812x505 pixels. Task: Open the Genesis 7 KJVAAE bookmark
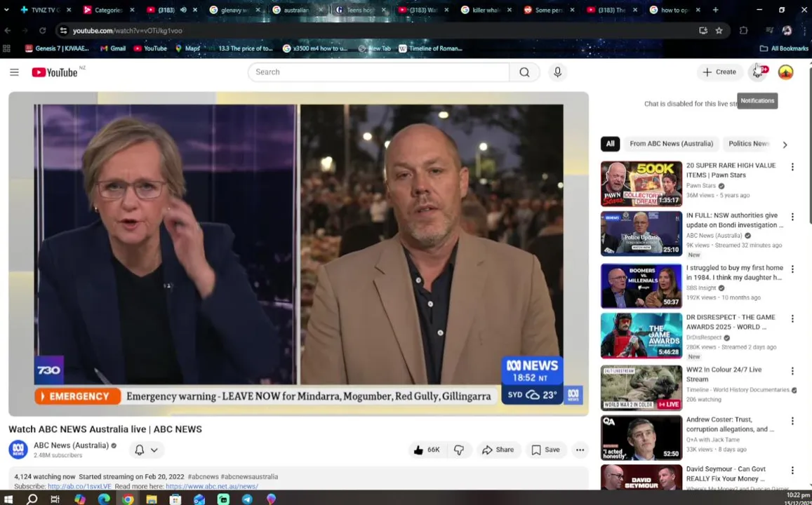(x=57, y=48)
